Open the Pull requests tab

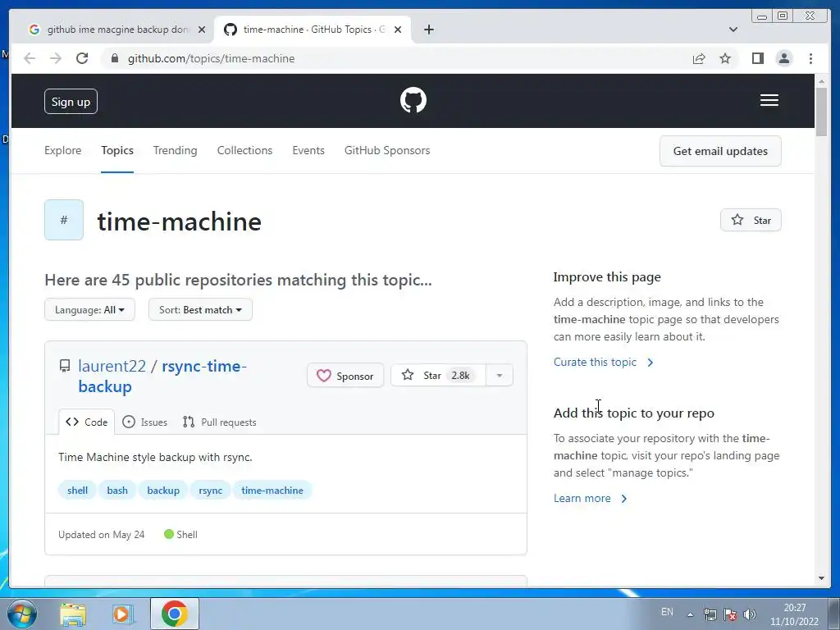(x=219, y=422)
